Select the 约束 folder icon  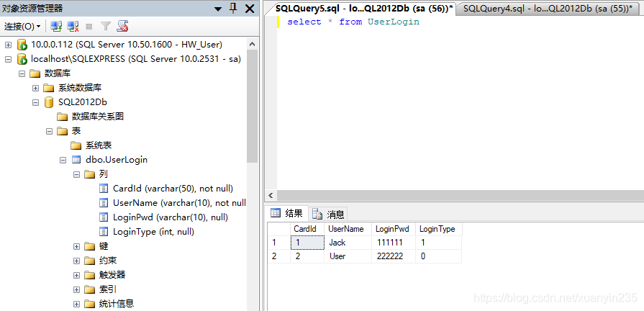tap(89, 261)
